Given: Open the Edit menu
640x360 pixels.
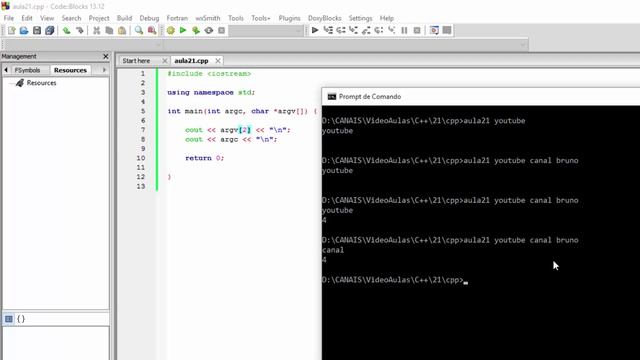Looking at the screenshot, I should [x=27, y=18].
